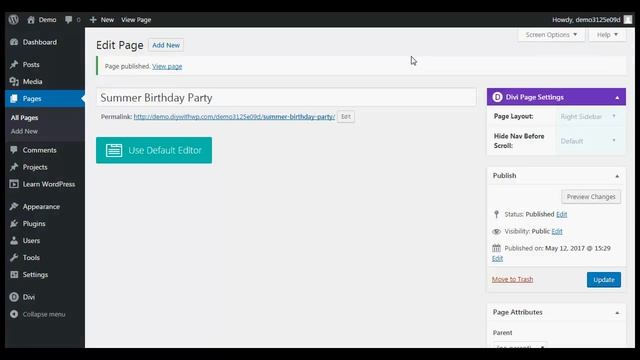Image resolution: width=640 pixels, height=360 pixels.
Task: Edit the published date
Action: coord(498,258)
